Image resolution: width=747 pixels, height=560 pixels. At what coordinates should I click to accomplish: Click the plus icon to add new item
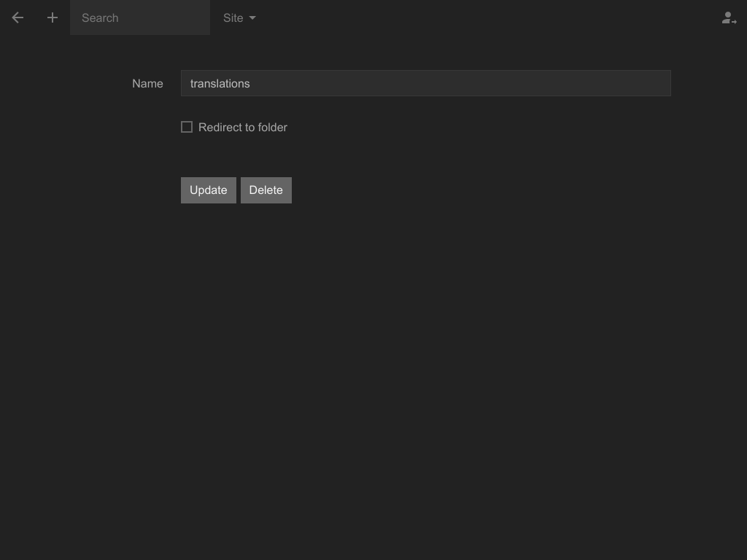(x=53, y=17)
